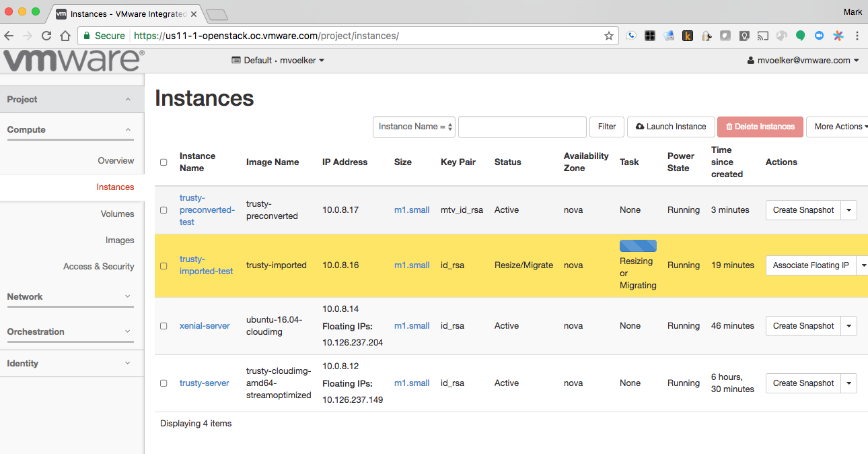The image size is (868, 454).
Task: Click the browser forward arrow
Action: click(28, 36)
